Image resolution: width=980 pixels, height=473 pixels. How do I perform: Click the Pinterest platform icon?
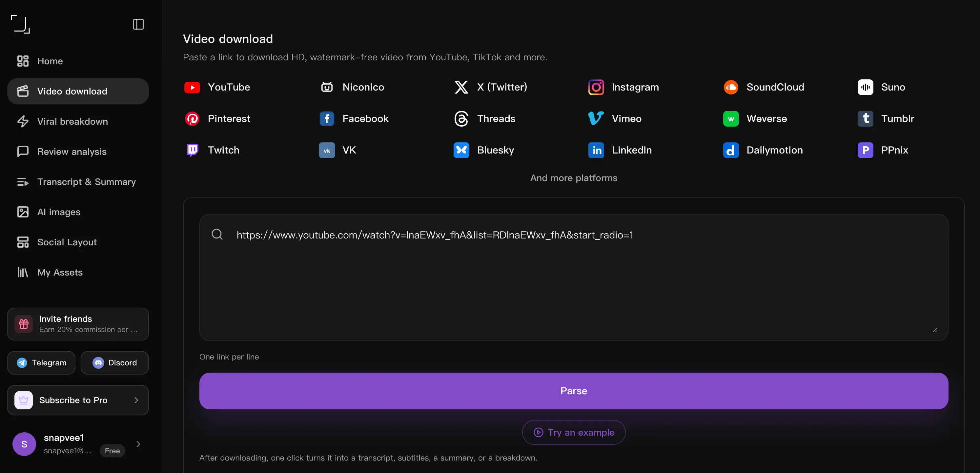tap(192, 119)
